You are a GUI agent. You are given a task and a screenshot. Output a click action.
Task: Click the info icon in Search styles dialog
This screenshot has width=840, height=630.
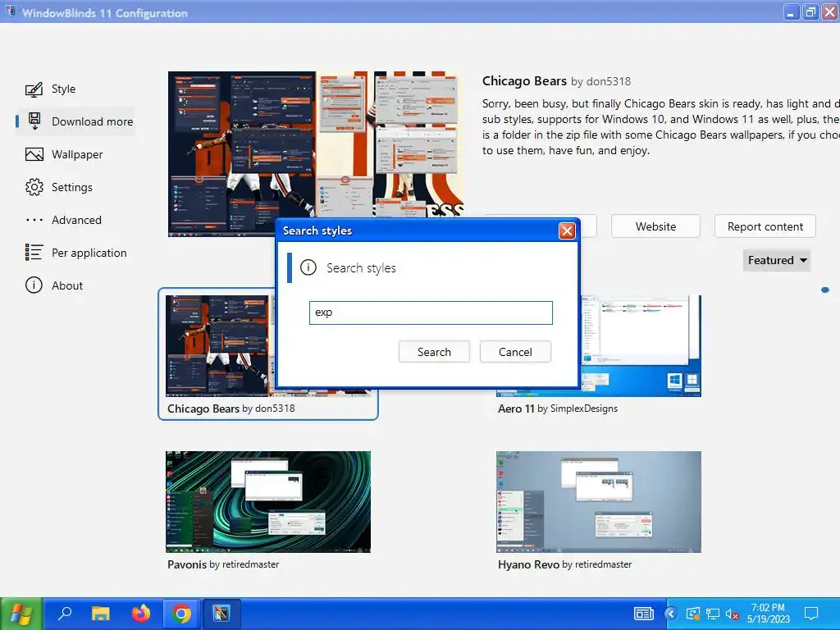coord(308,267)
